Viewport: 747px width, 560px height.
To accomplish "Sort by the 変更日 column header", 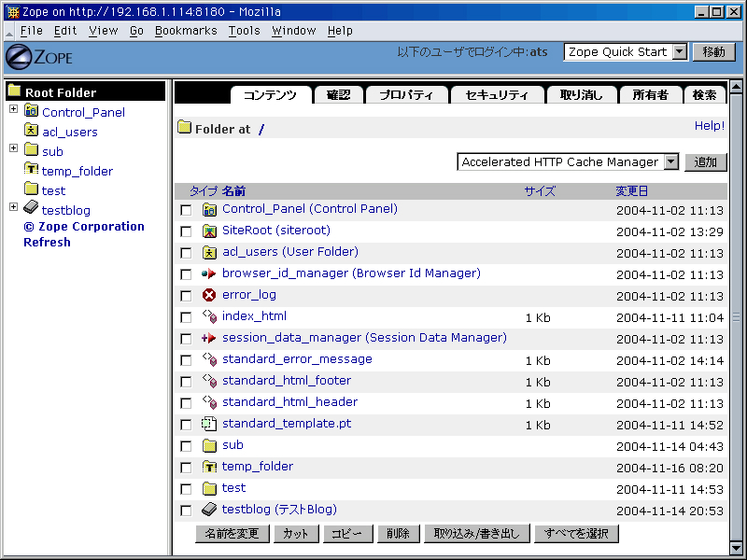I will (632, 191).
